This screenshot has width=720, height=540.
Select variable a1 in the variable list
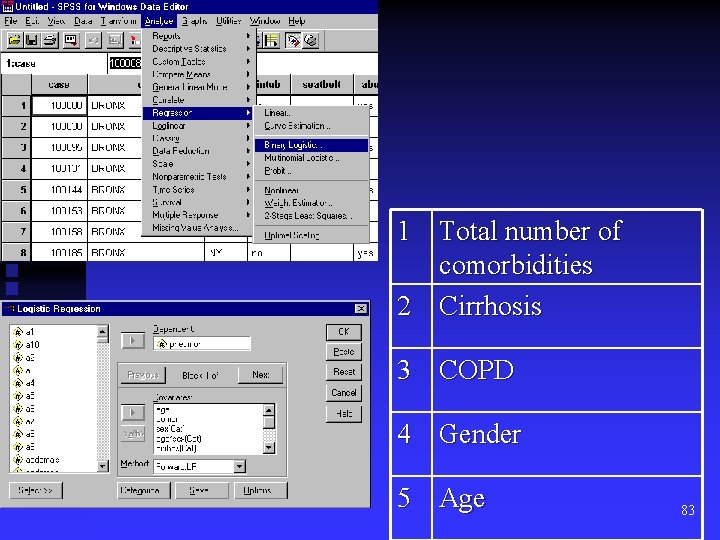point(24,332)
